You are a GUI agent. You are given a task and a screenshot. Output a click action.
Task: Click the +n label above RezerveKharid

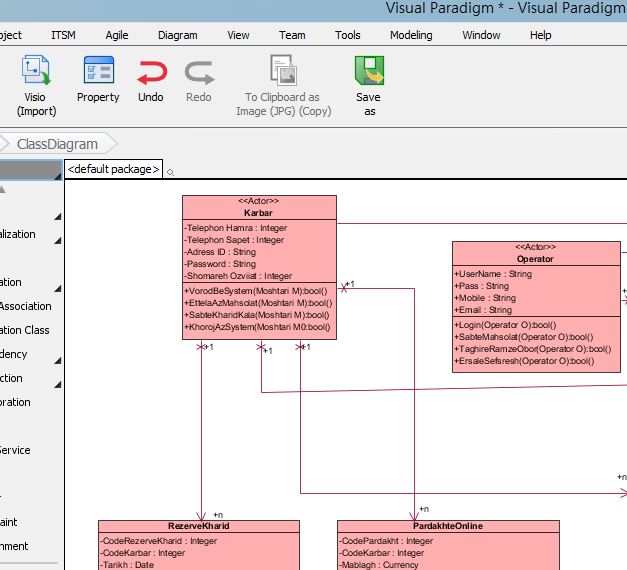218,515
